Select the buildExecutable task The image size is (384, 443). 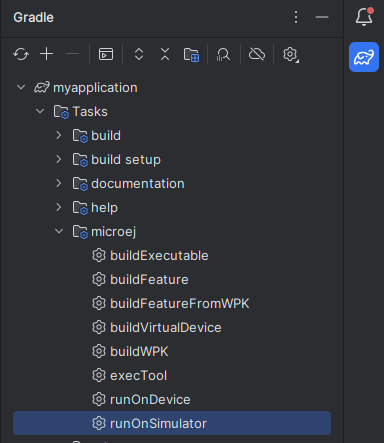(159, 256)
